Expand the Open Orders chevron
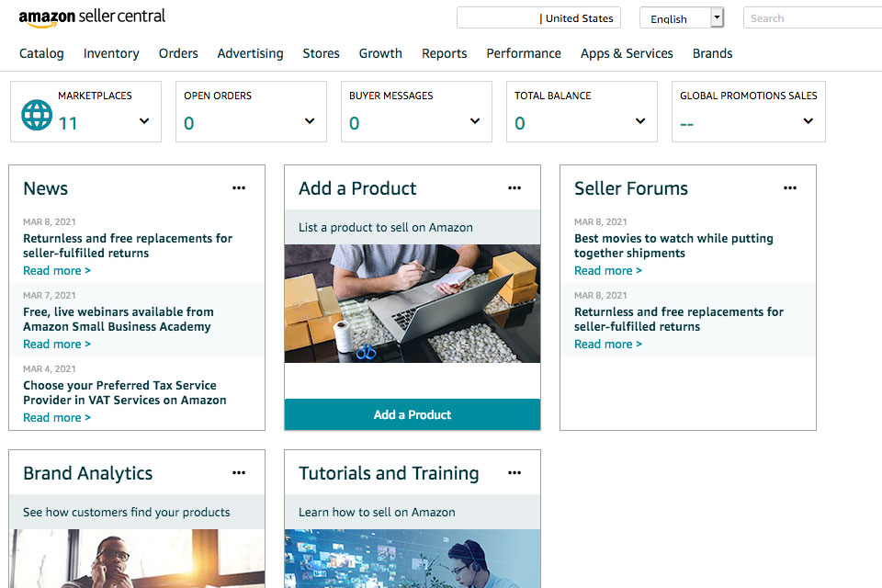This screenshot has width=882, height=588. click(x=310, y=121)
